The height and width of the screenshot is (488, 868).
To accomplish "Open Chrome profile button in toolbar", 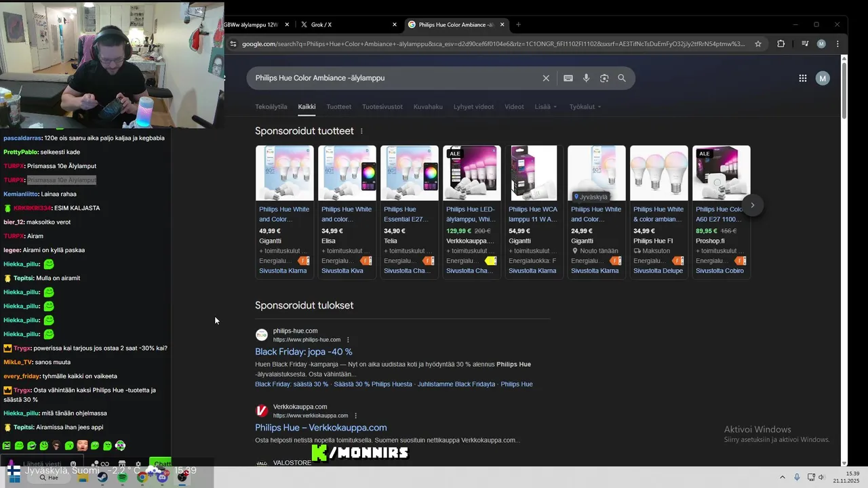I will click(821, 44).
